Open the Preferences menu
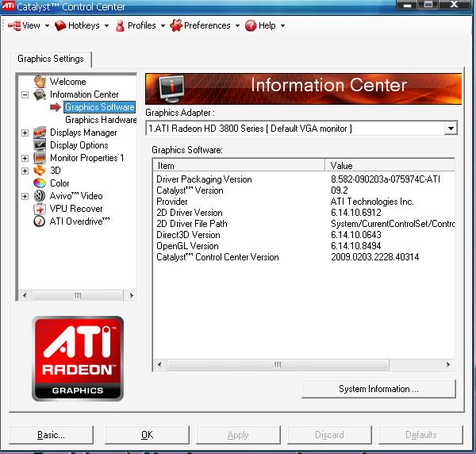The image size is (476, 454). (x=205, y=25)
